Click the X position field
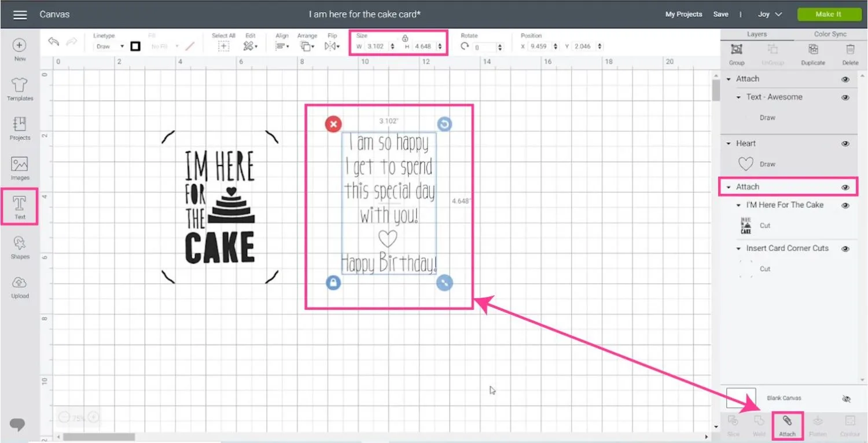 click(x=543, y=46)
